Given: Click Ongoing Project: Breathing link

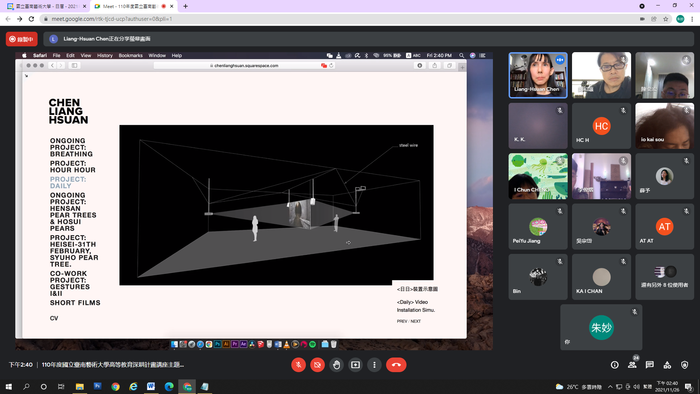Looking at the screenshot, I should pyautogui.click(x=71, y=147).
